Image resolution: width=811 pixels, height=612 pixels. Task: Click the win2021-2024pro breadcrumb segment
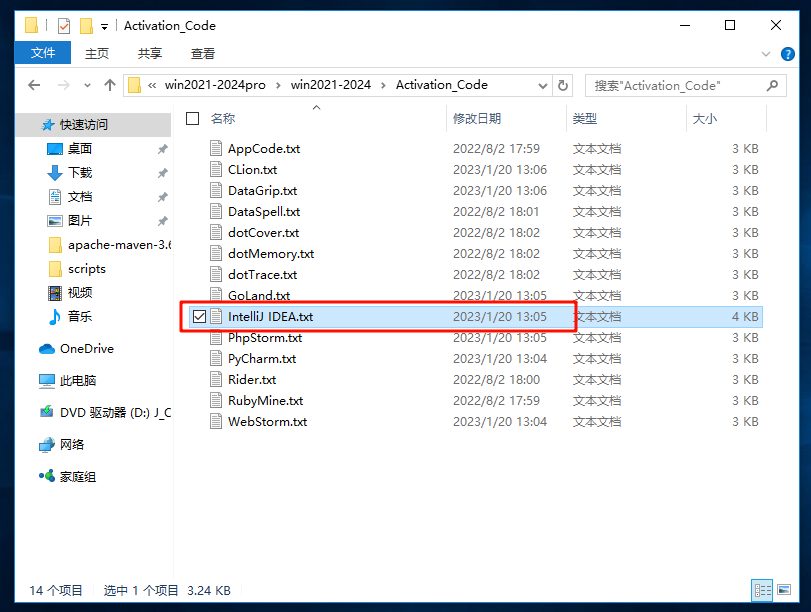click(x=215, y=85)
